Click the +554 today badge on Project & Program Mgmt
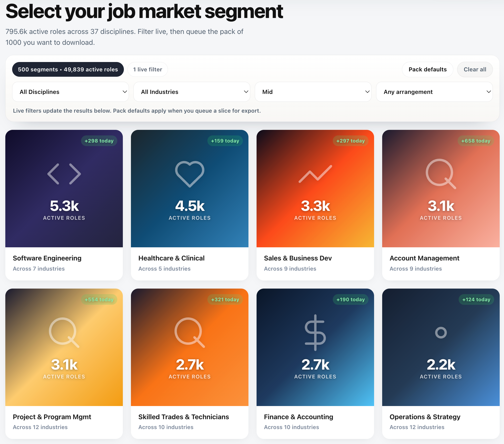Viewport: 504px width, 444px height. point(99,299)
